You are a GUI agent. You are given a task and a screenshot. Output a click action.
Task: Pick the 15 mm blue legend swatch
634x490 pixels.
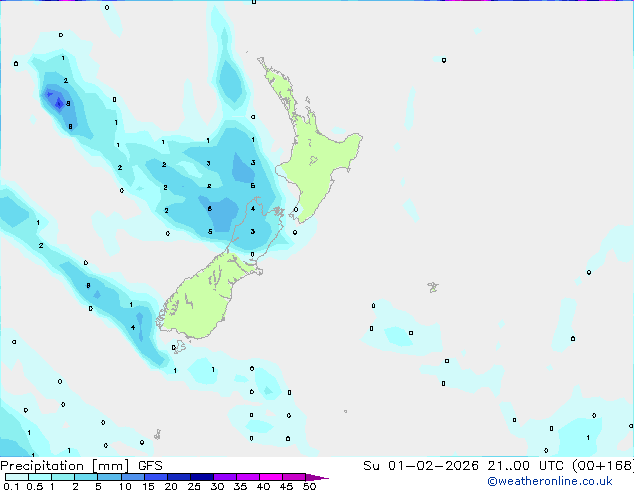[156, 477]
